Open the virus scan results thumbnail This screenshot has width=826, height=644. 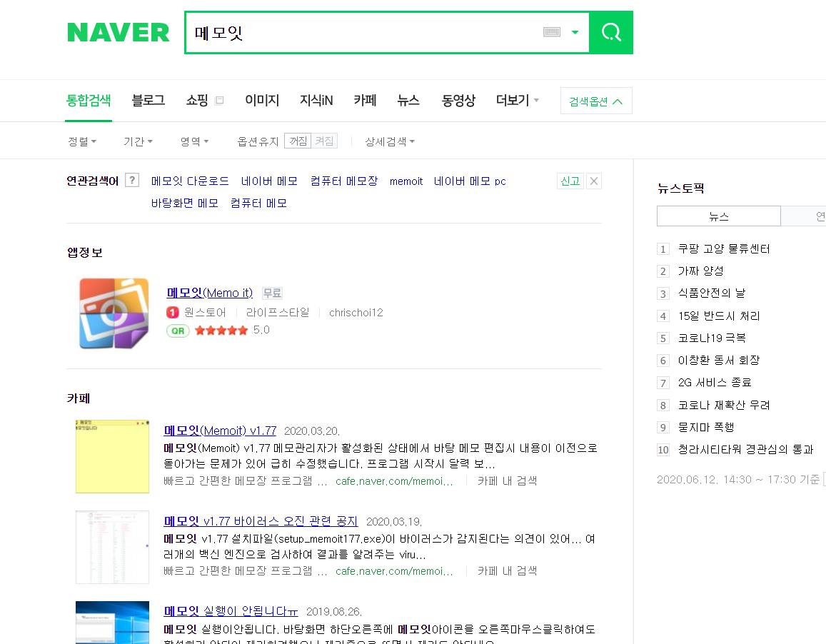(112, 547)
